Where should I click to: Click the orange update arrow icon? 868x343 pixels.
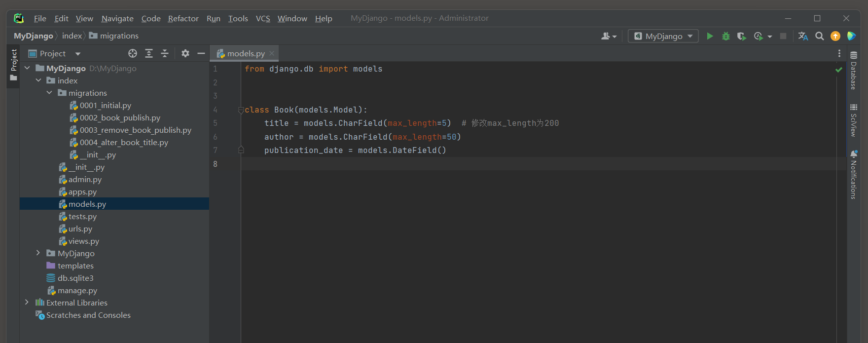click(835, 36)
